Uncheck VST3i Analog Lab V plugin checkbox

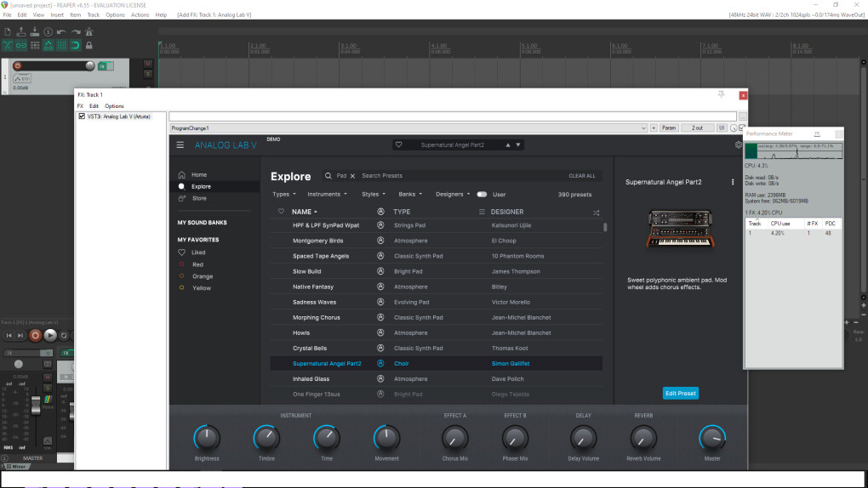pos(82,116)
